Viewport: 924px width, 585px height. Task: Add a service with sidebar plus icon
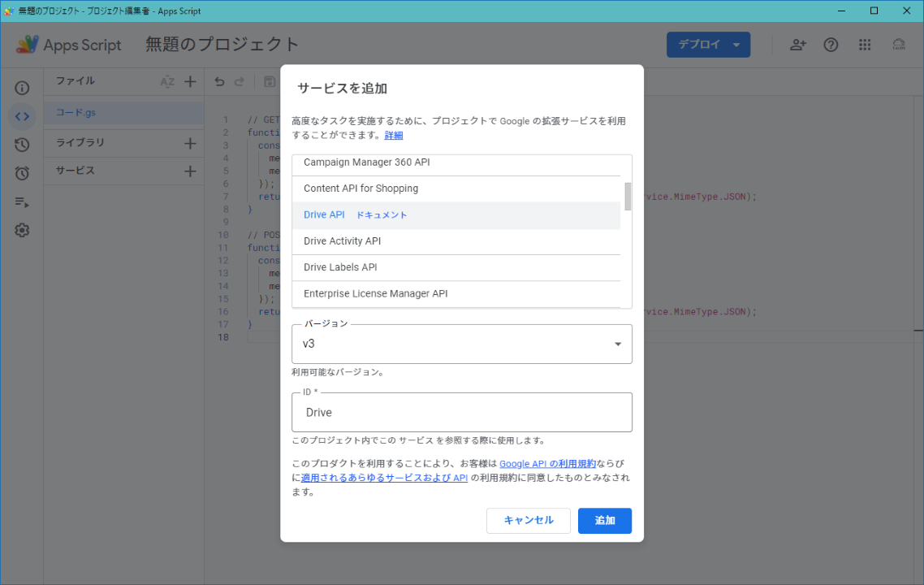pos(190,171)
